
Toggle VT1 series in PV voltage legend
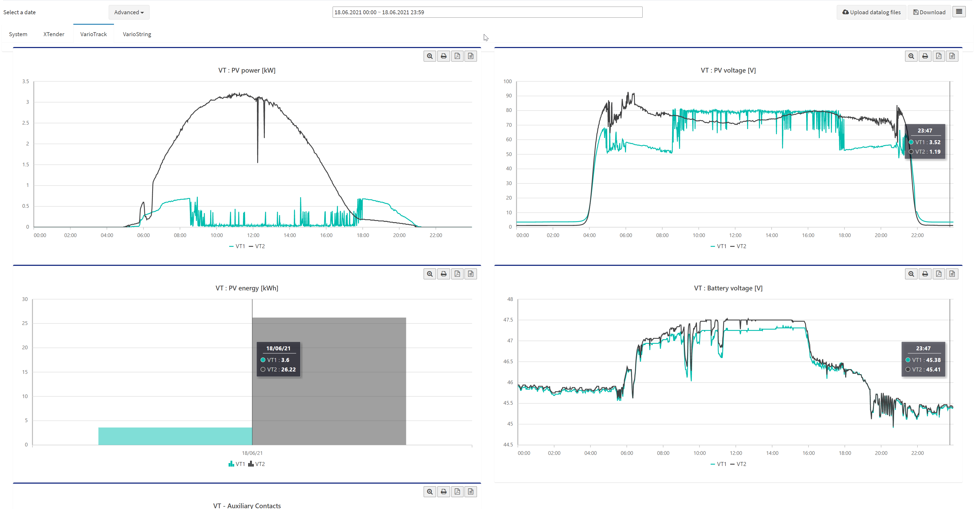(x=718, y=246)
